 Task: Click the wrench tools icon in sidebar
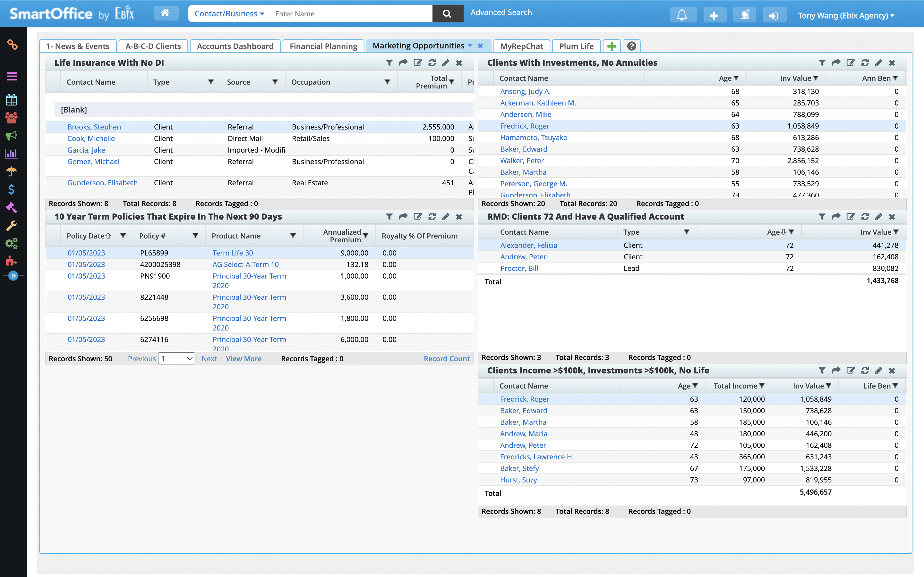coord(12,225)
